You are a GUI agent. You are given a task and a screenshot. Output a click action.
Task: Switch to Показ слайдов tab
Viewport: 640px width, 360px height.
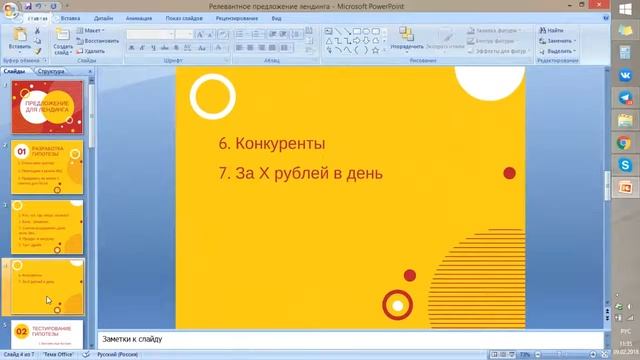tap(184, 18)
